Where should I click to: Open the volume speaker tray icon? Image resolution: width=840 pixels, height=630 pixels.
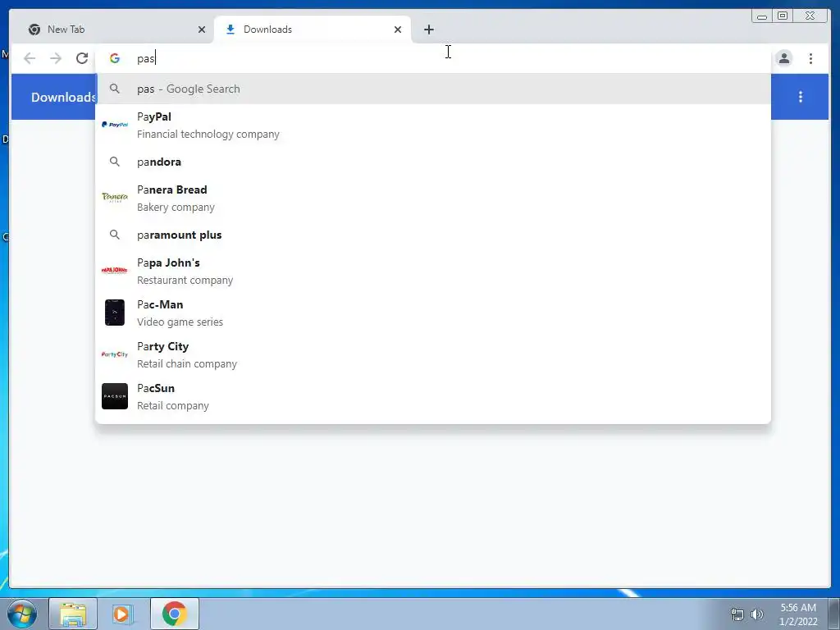(x=756, y=614)
